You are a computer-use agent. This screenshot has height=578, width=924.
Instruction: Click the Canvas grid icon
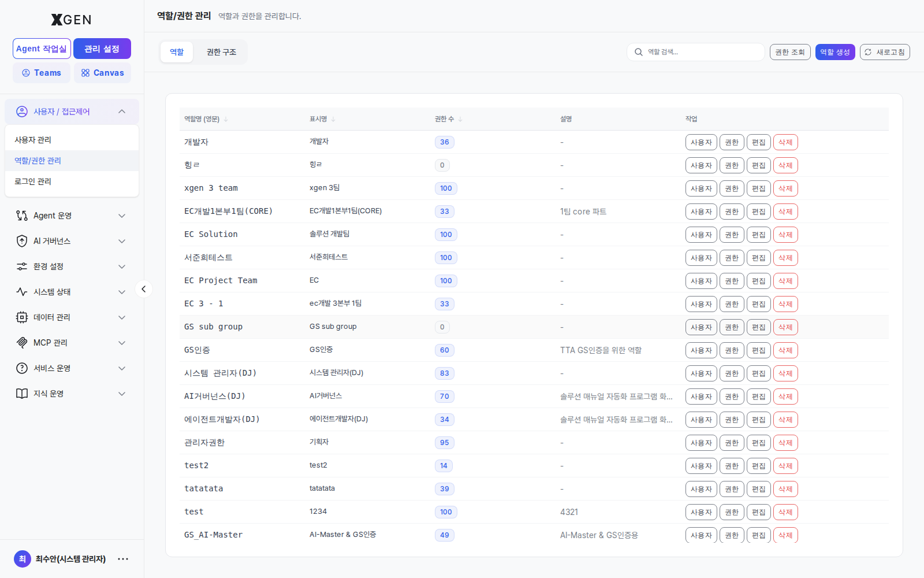pos(85,73)
